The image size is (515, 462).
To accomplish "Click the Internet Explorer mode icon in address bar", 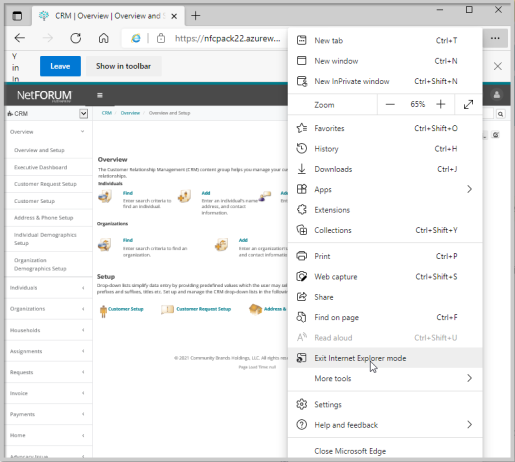I will (136, 38).
